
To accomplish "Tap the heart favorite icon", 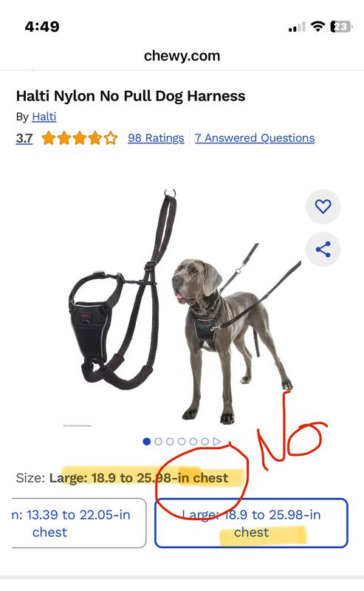I will (x=323, y=206).
